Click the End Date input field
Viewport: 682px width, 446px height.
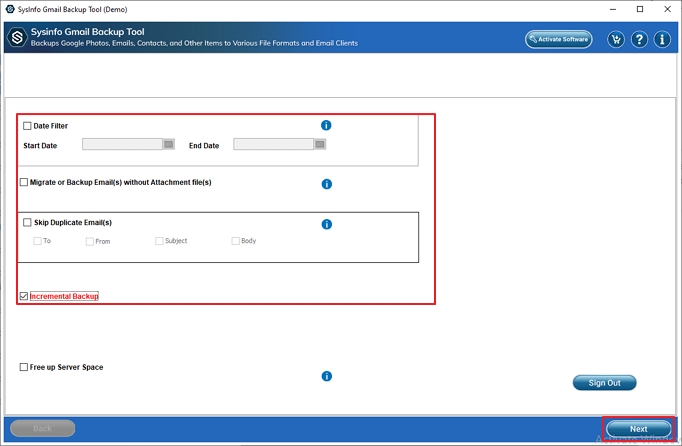pyautogui.click(x=274, y=144)
